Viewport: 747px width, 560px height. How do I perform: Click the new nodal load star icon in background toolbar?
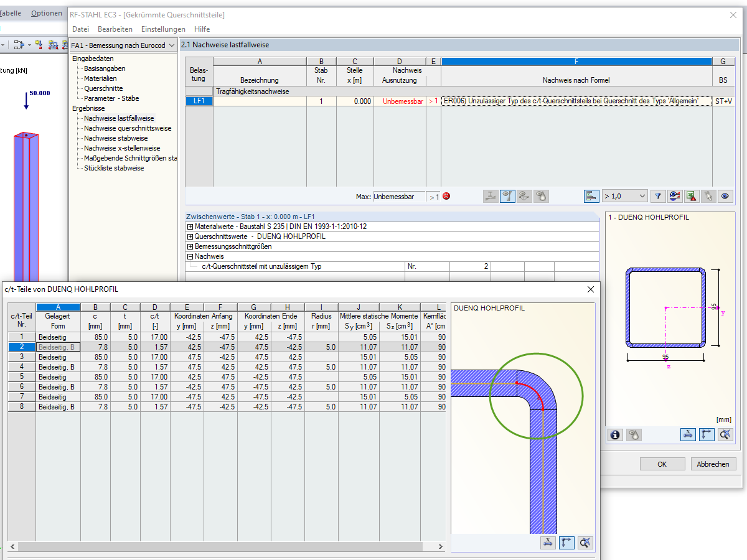point(39,45)
